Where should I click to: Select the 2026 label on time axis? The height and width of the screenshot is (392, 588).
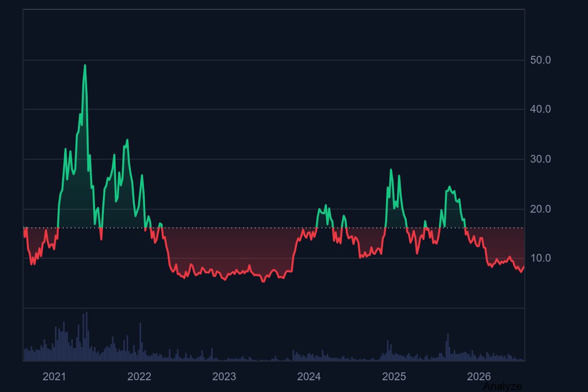(479, 376)
